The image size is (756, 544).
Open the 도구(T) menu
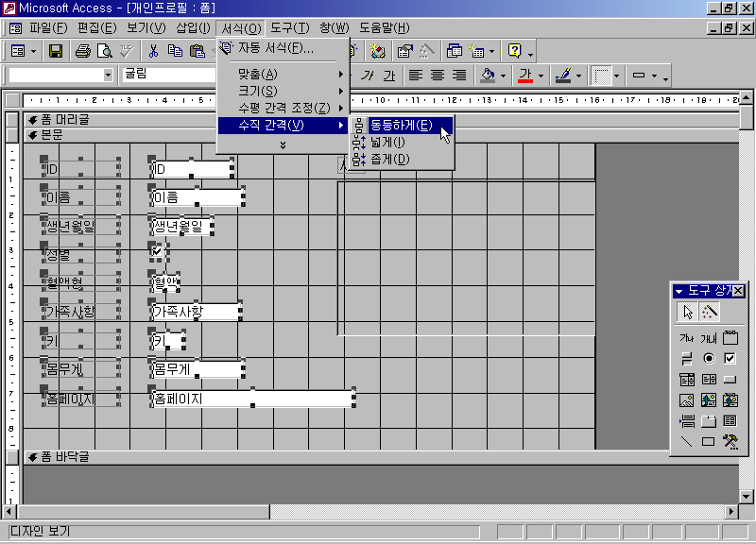coord(289,28)
